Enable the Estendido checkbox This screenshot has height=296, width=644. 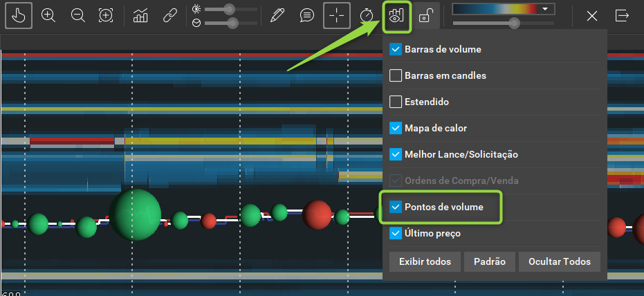tap(396, 102)
